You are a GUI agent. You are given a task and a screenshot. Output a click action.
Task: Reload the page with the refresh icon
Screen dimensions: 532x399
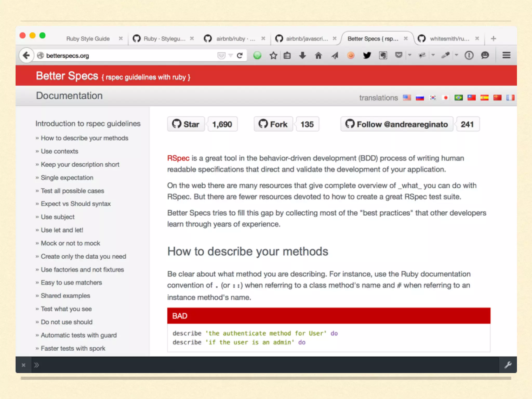[x=240, y=55]
